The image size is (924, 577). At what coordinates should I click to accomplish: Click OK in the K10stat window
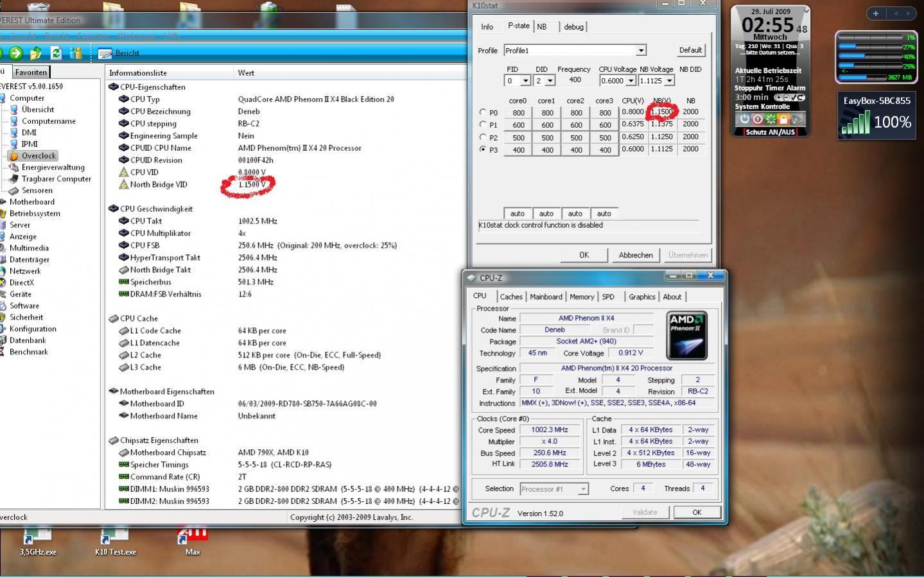pyautogui.click(x=584, y=255)
